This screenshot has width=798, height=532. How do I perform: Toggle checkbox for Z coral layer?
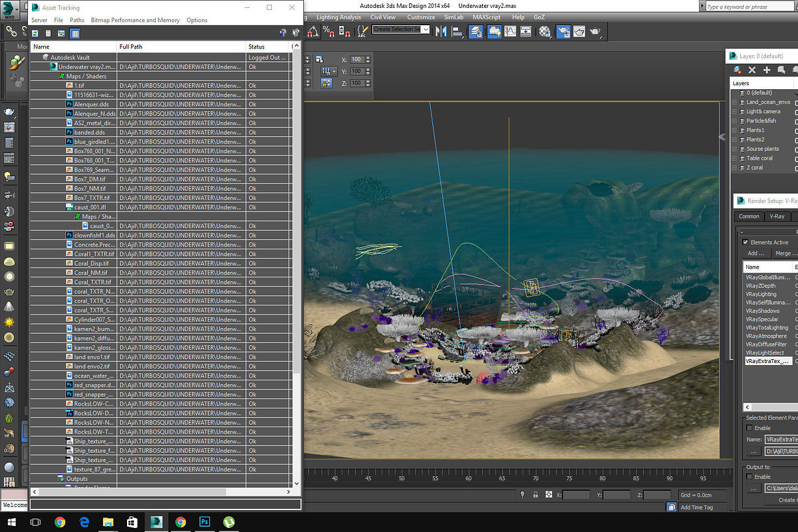point(796,168)
